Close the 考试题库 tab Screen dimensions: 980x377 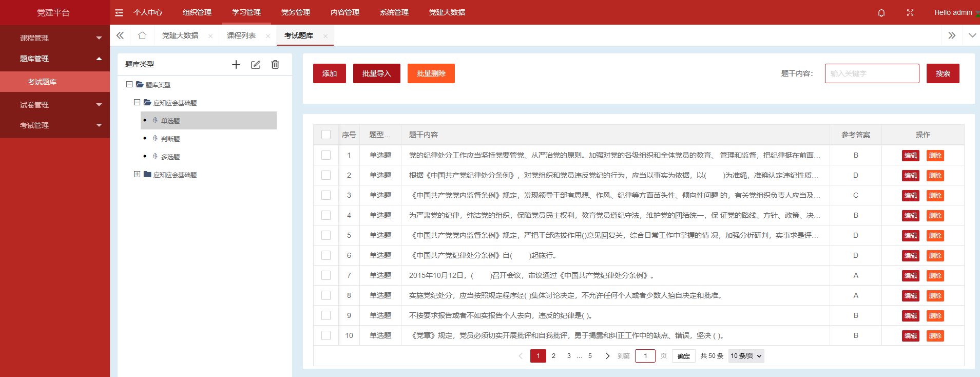tap(325, 36)
